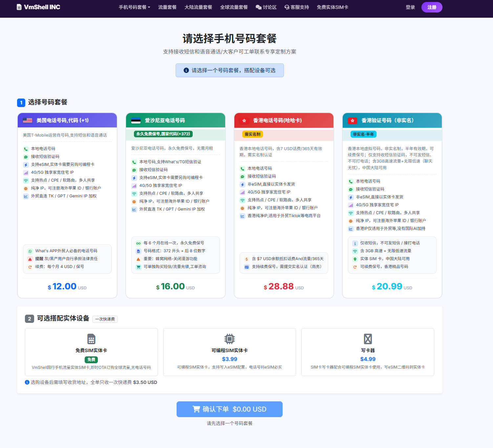The image size is (493, 448).
Task: Open the 讨论区 discussion link
Action: pyautogui.click(x=266, y=7)
